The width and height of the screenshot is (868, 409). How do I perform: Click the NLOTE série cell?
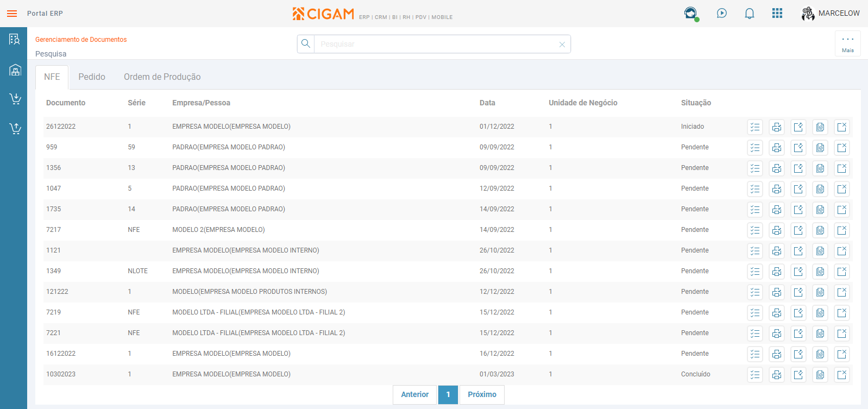(x=137, y=271)
